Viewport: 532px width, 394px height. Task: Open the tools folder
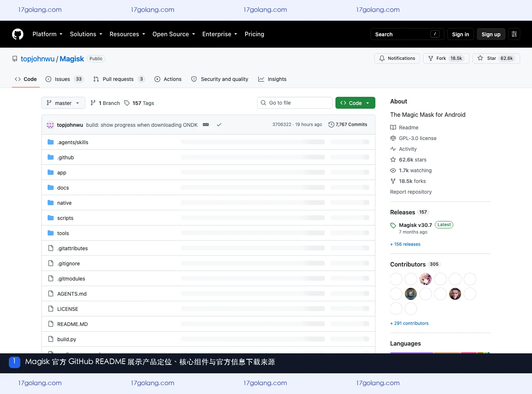tap(63, 233)
